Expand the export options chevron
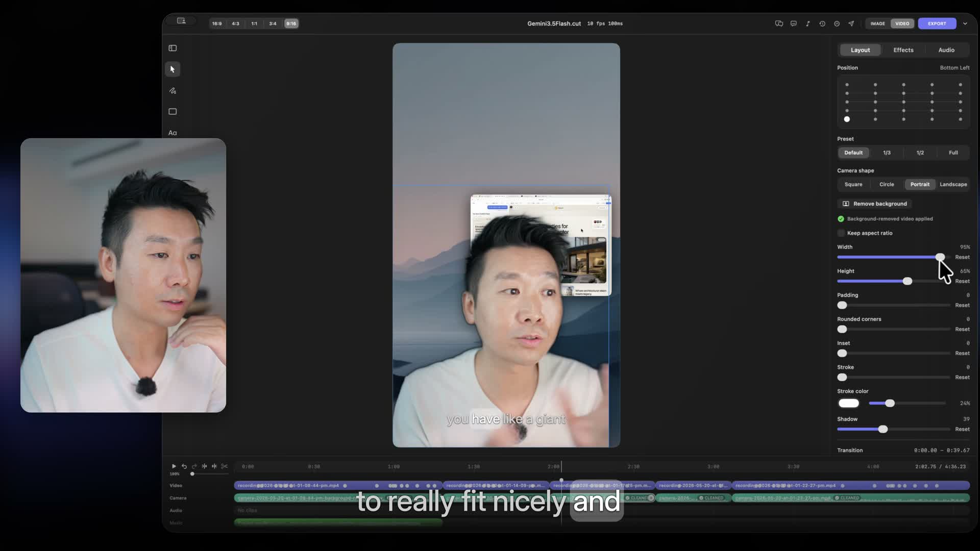This screenshot has height=551, width=980. [965, 23]
